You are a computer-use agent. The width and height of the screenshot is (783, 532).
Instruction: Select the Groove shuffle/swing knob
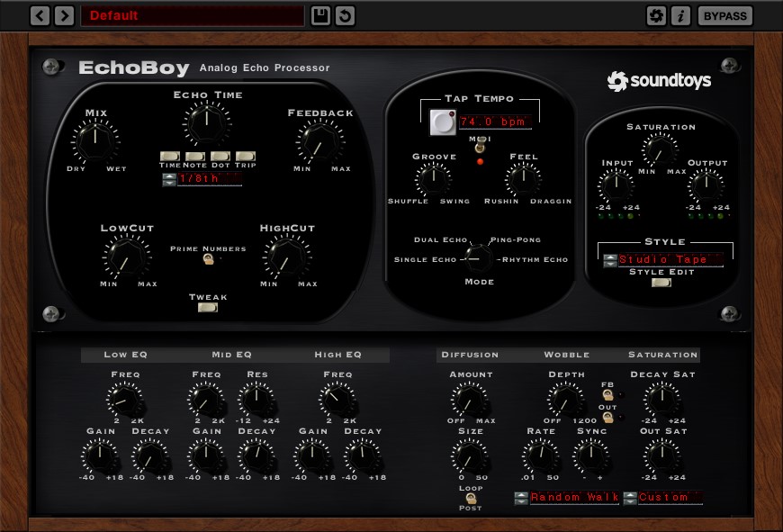pos(434,179)
